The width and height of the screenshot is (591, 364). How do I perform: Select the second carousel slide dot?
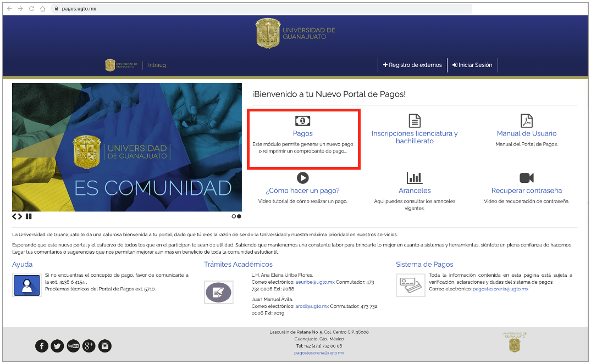[239, 216]
